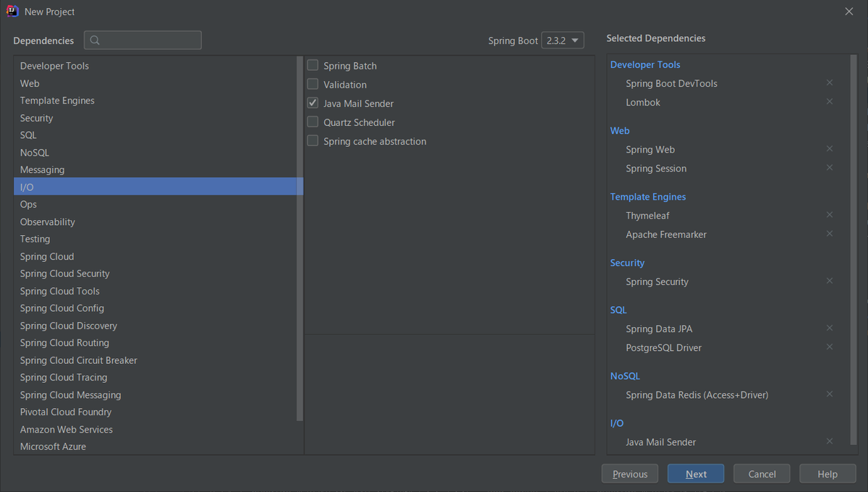Check the Spring Batch checkbox
Screen dimensions: 868x492
tap(312, 65)
